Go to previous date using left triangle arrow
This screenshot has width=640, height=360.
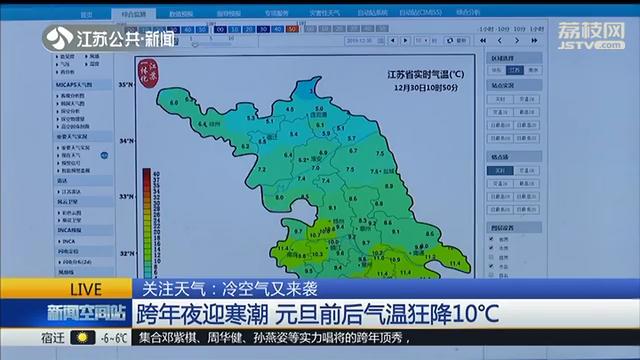point(393,40)
